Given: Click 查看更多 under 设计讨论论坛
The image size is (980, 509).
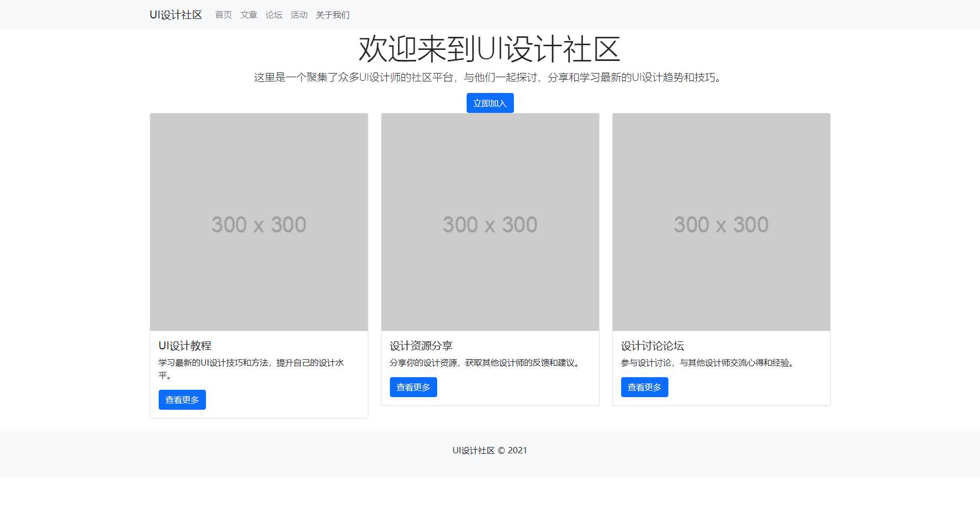Looking at the screenshot, I should 644,387.
